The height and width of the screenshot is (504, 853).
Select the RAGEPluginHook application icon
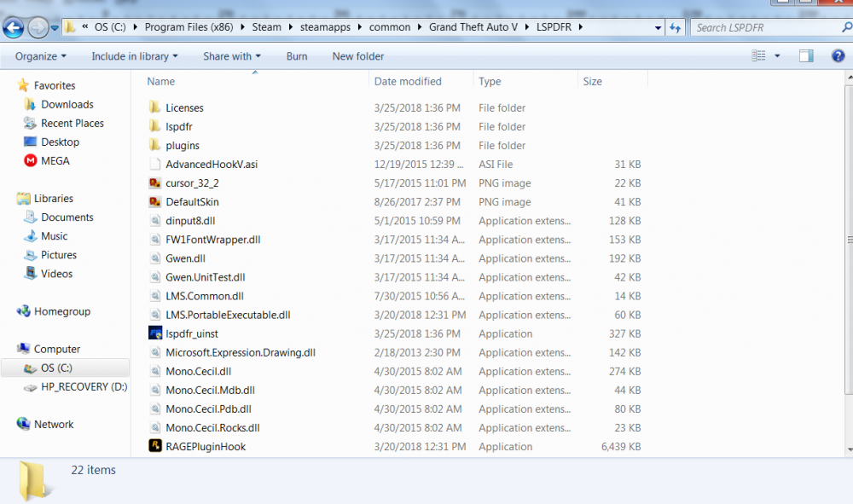155,446
